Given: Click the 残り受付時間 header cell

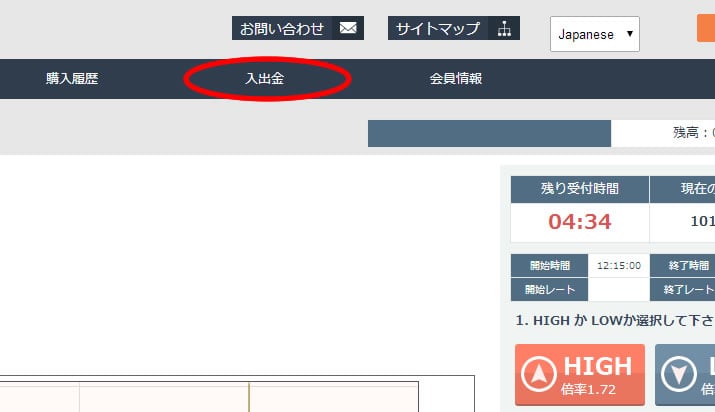Looking at the screenshot, I should point(580,189).
